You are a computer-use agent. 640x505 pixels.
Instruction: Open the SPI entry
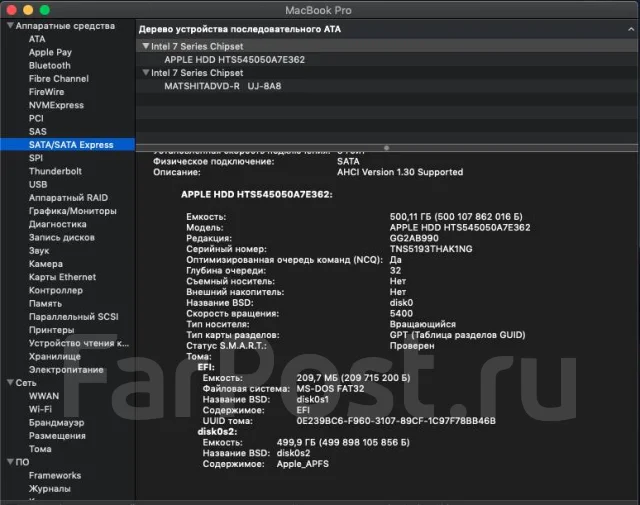[x=36, y=158]
